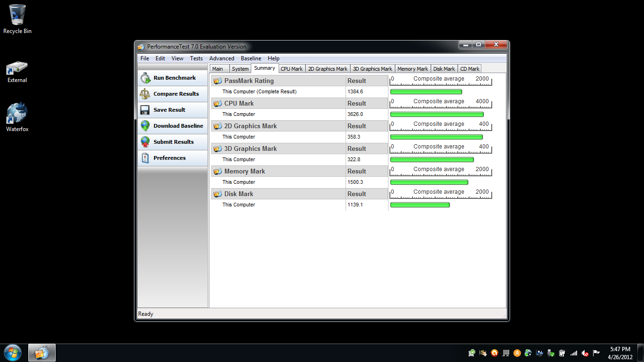
Task: Click the PassMark Rating green result bar
Action: pyautogui.click(x=426, y=92)
